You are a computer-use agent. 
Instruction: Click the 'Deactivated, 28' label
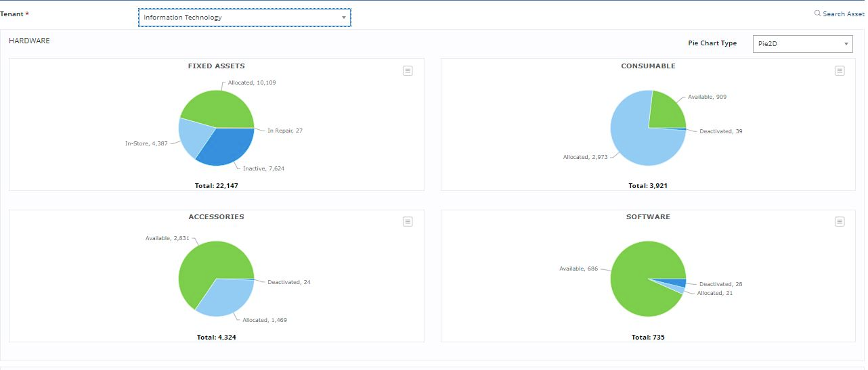pyautogui.click(x=721, y=284)
